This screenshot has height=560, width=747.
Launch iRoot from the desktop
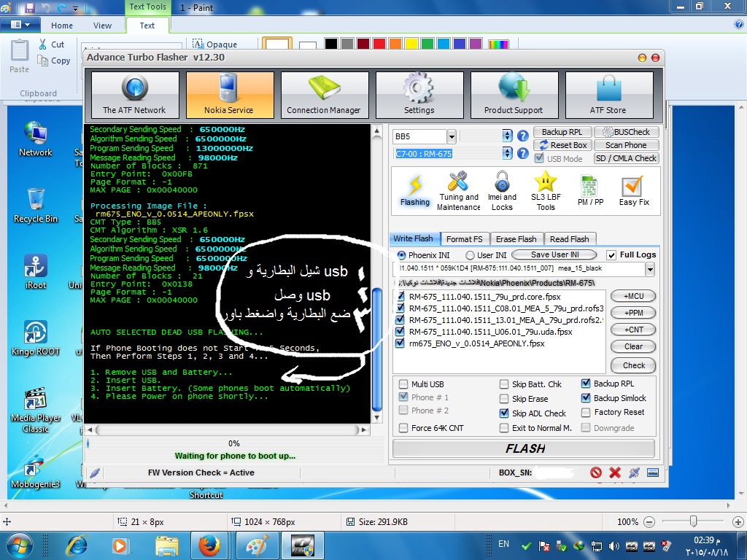pos(36,271)
